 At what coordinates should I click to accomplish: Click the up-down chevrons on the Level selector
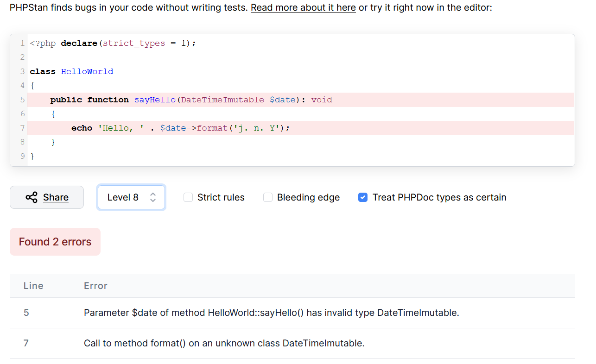(153, 197)
